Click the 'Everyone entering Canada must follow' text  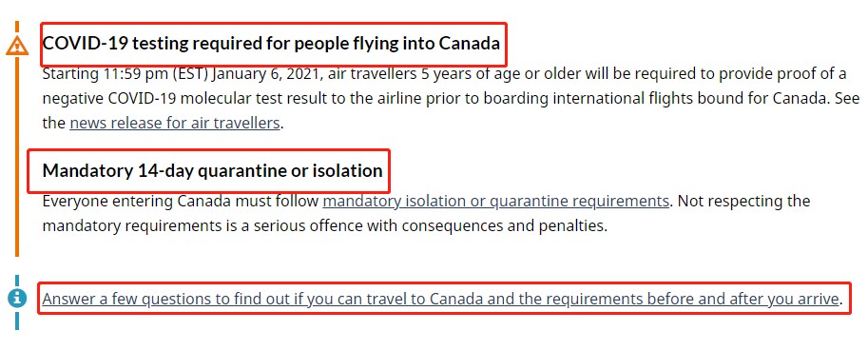[x=181, y=201]
